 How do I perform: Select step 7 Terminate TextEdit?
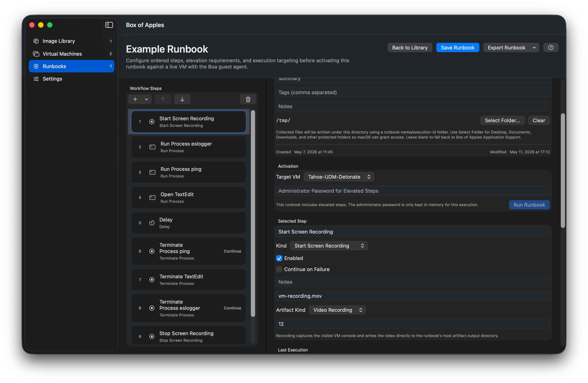point(188,280)
